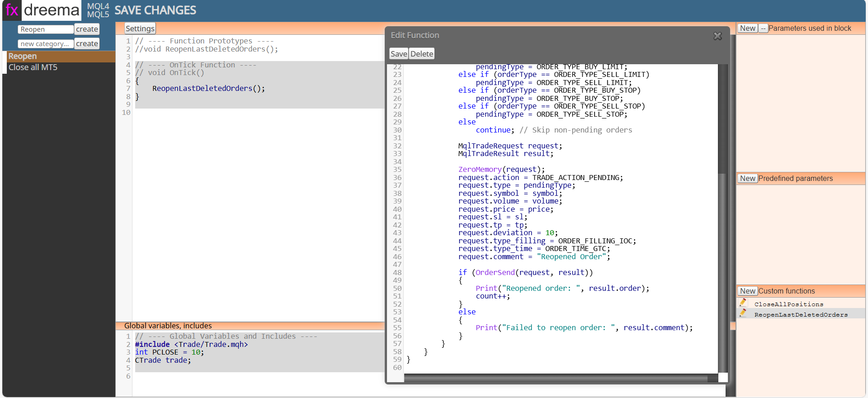
Task: Click the CTrade trade; line
Action: pyautogui.click(x=163, y=360)
